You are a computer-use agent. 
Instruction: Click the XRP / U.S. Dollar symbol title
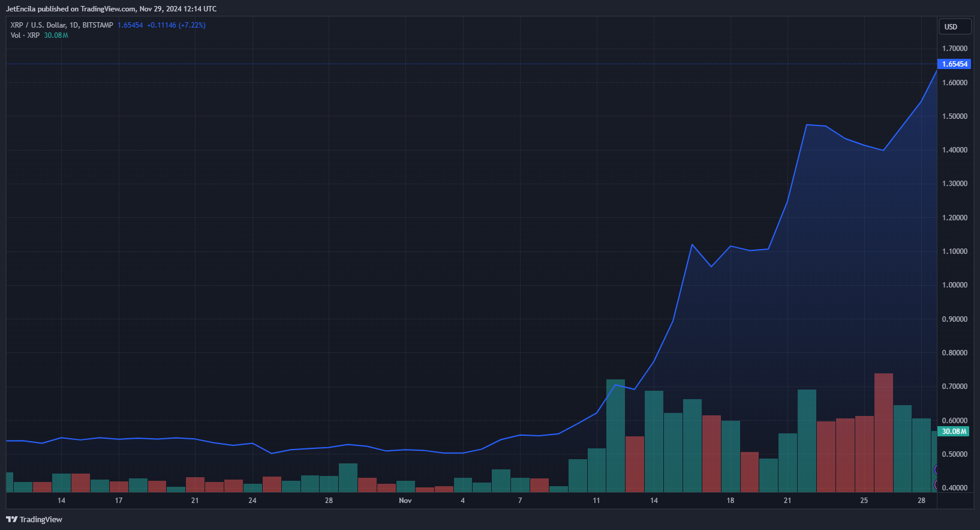[61, 25]
